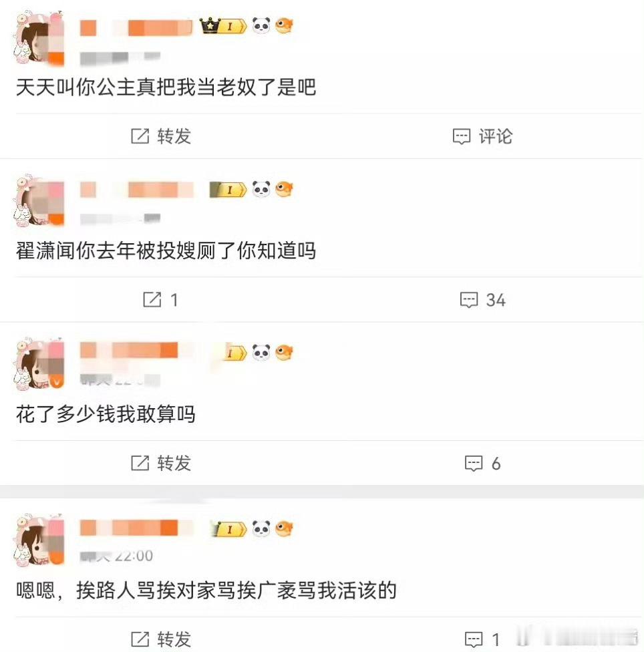Click the goldfish badge on the second post
This screenshot has width=644, height=652.
[285, 189]
